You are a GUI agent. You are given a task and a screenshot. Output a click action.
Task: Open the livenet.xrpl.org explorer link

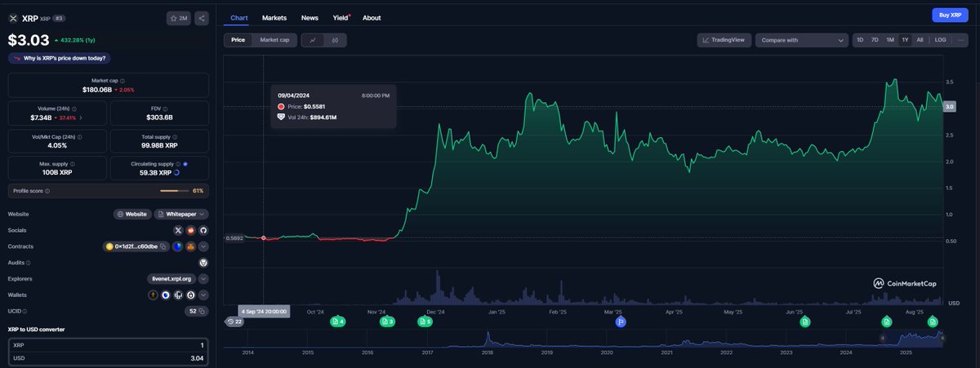coord(171,278)
